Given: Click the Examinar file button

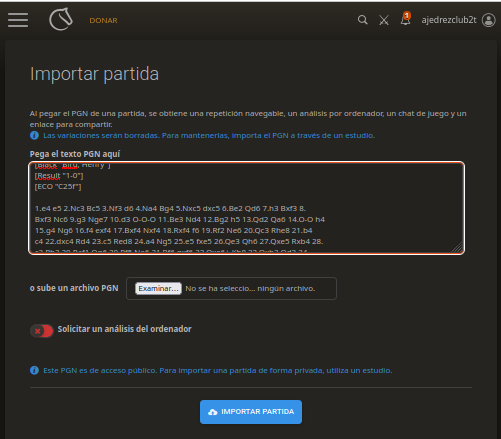Looking at the screenshot, I should [x=158, y=288].
